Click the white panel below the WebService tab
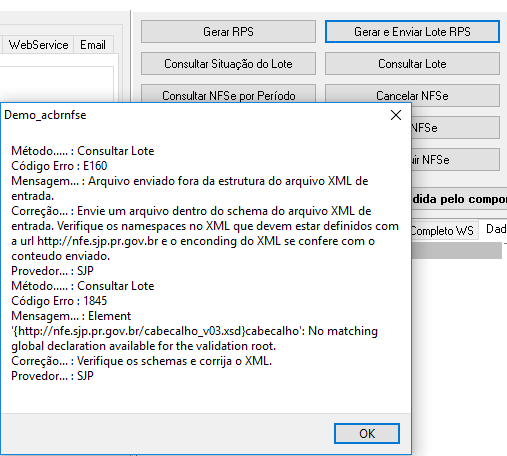The image size is (507, 456). pos(57,84)
